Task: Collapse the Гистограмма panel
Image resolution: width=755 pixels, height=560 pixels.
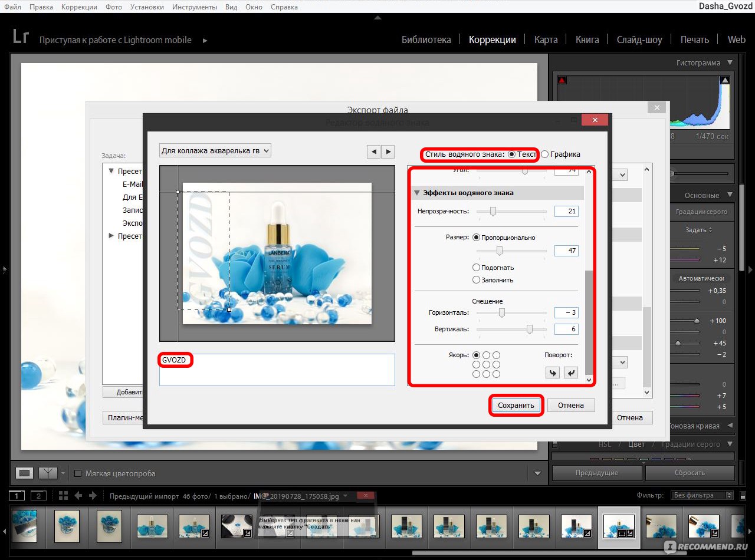Action: (x=730, y=63)
